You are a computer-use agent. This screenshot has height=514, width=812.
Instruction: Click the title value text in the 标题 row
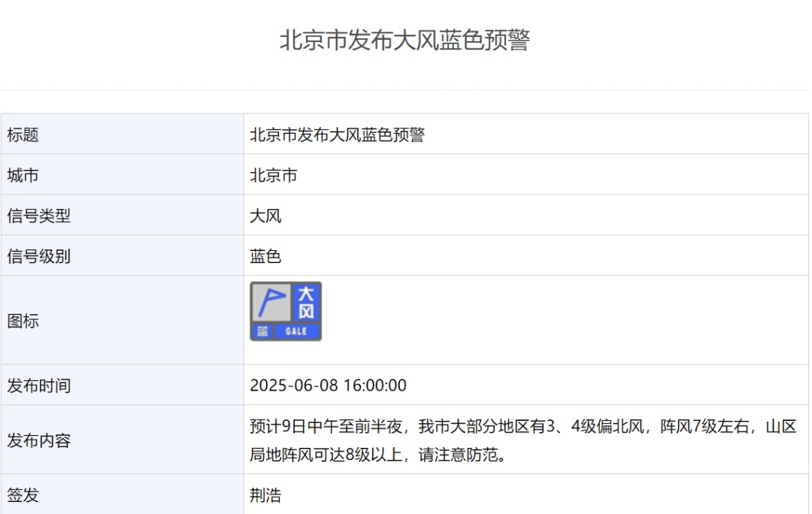pyautogui.click(x=337, y=135)
